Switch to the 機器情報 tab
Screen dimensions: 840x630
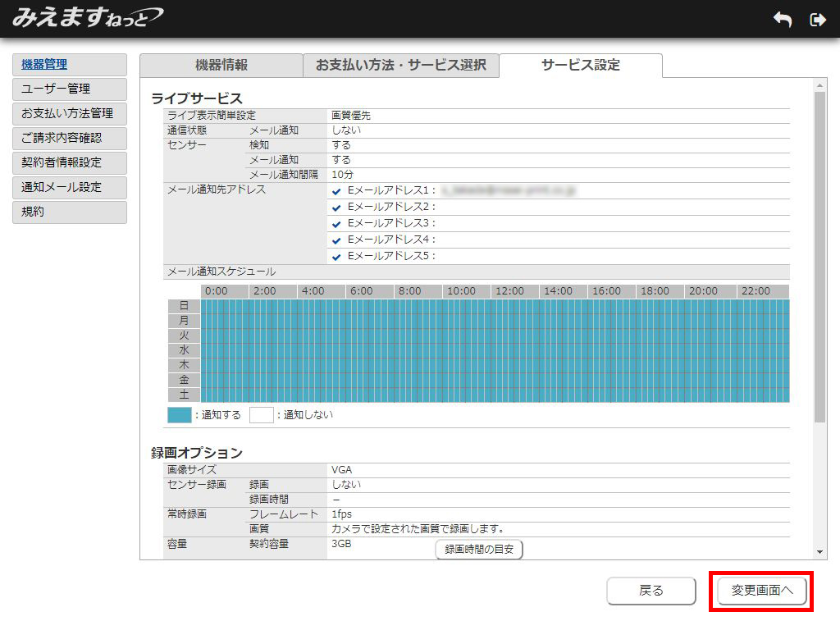[x=221, y=66]
